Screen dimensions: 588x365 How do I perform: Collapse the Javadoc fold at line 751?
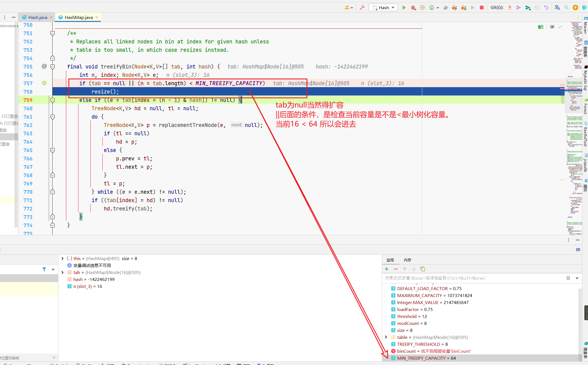click(x=52, y=33)
